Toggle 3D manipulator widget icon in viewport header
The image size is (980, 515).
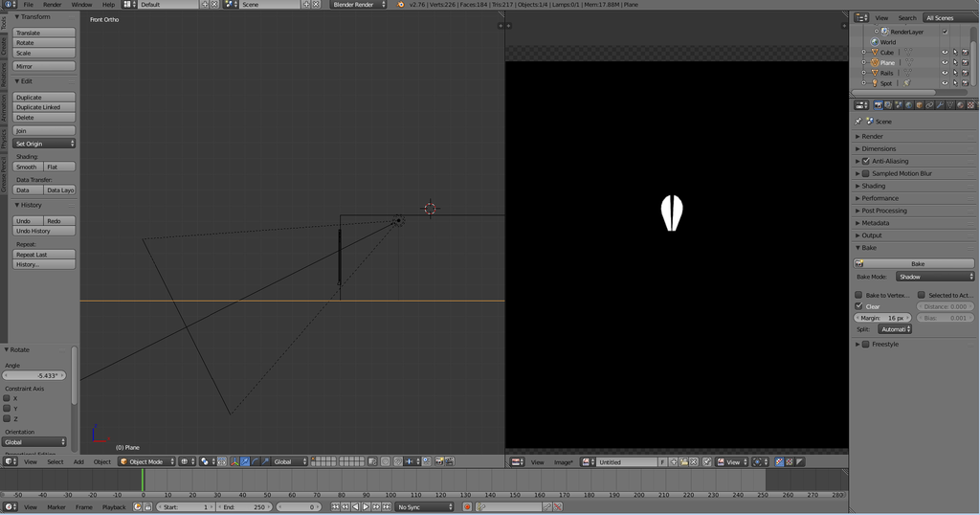pos(234,462)
